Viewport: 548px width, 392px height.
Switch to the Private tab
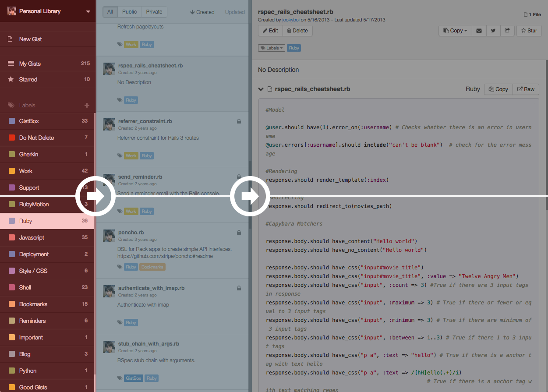click(154, 12)
